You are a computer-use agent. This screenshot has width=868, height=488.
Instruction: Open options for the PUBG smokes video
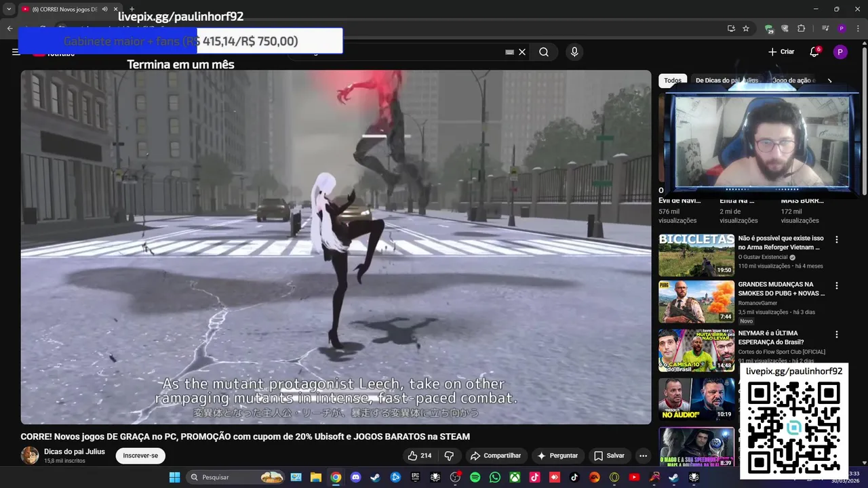point(837,285)
